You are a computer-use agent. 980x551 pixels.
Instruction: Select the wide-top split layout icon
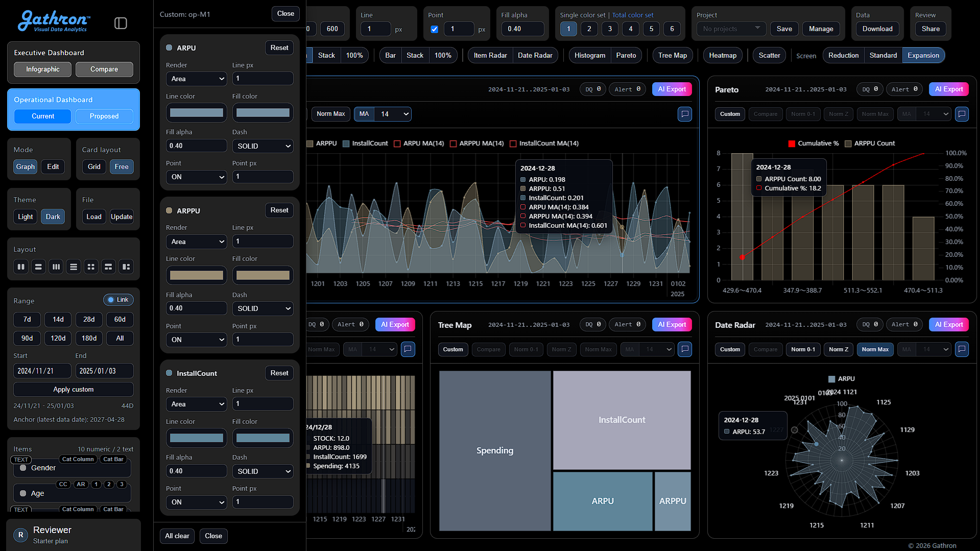coord(108,267)
